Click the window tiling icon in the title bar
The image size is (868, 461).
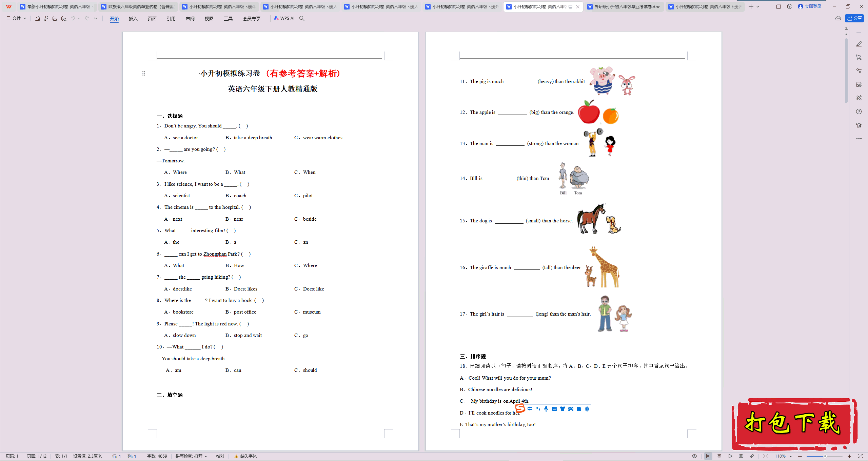click(x=778, y=6)
